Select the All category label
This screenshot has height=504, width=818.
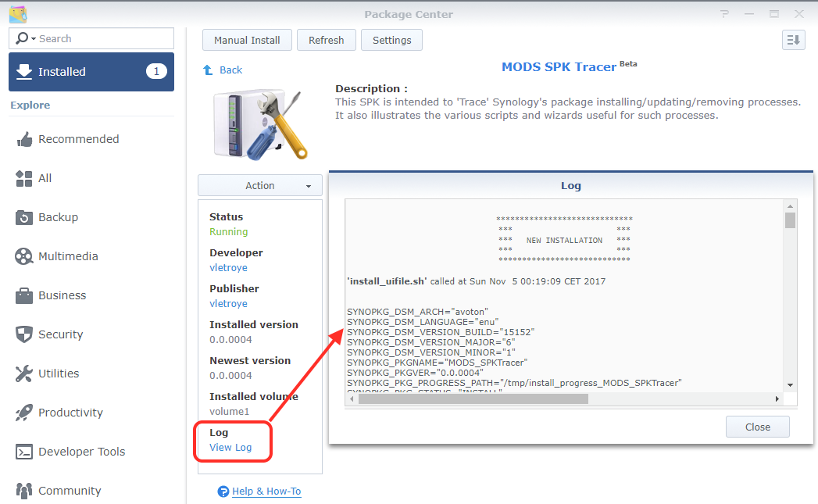pyautogui.click(x=45, y=178)
